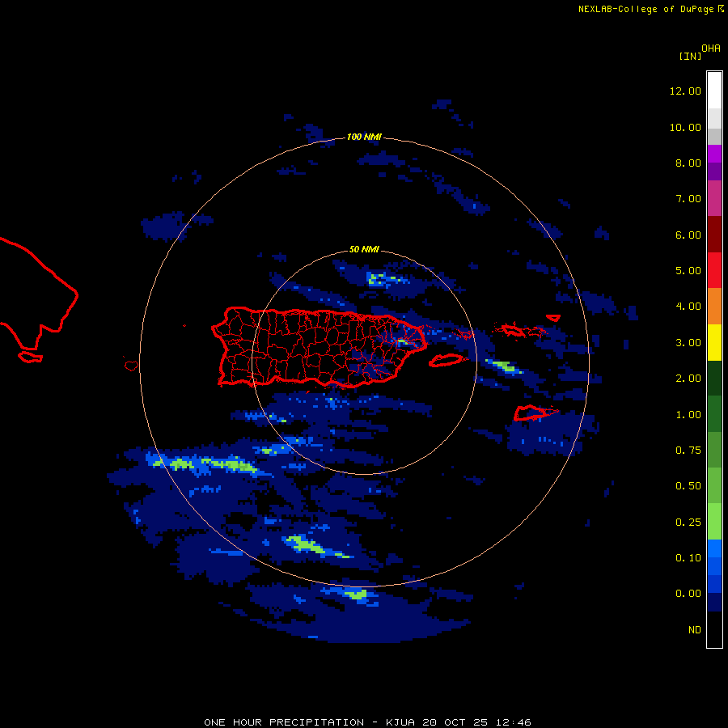Select the 3.00 legend value
Screen dimensions: 728x728
coord(688,343)
